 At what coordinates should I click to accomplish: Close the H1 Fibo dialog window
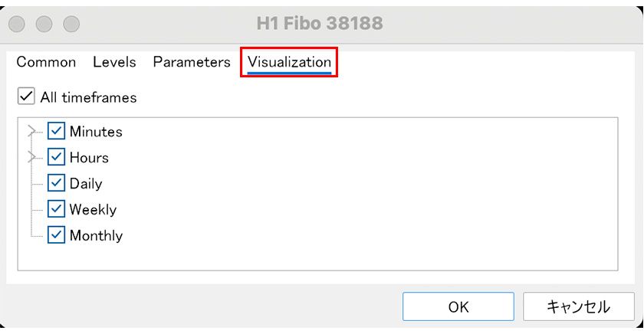(x=18, y=24)
